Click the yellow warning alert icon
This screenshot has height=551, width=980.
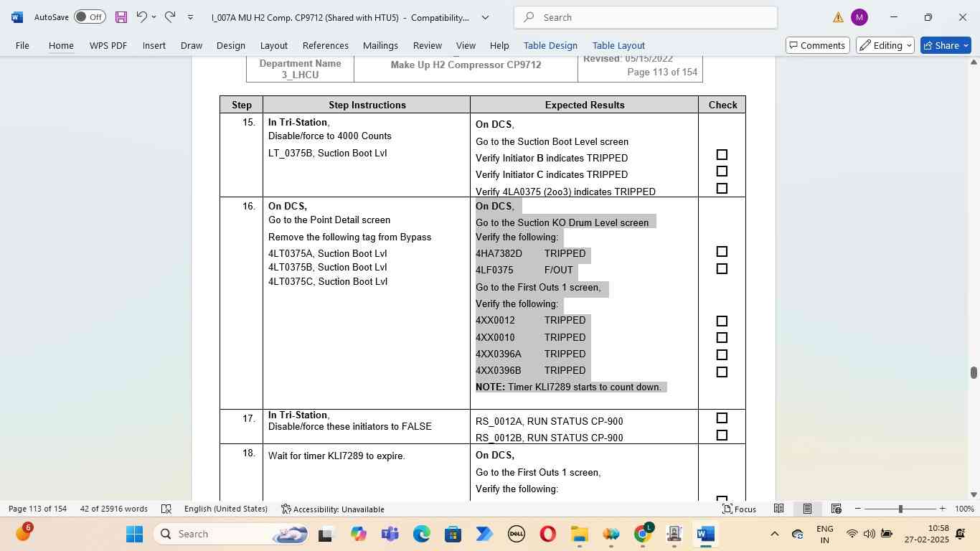[x=838, y=17]
